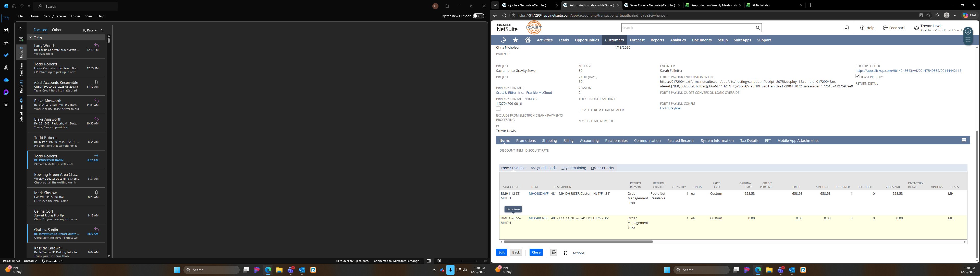Open NetSuite Recent Records clock icon

(x=503, y=40)
